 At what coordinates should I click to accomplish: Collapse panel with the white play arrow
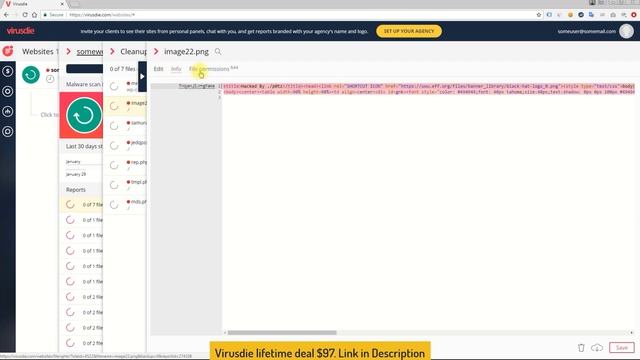(142, 77)
